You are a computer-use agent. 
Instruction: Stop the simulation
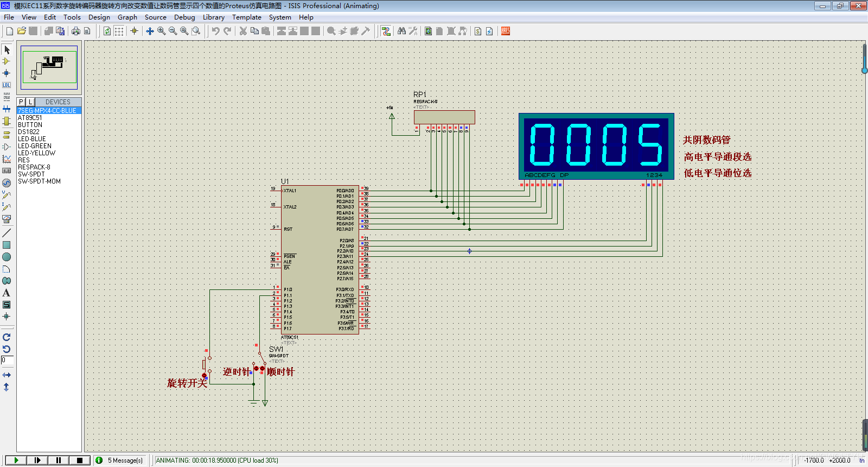tap(79, 460)
